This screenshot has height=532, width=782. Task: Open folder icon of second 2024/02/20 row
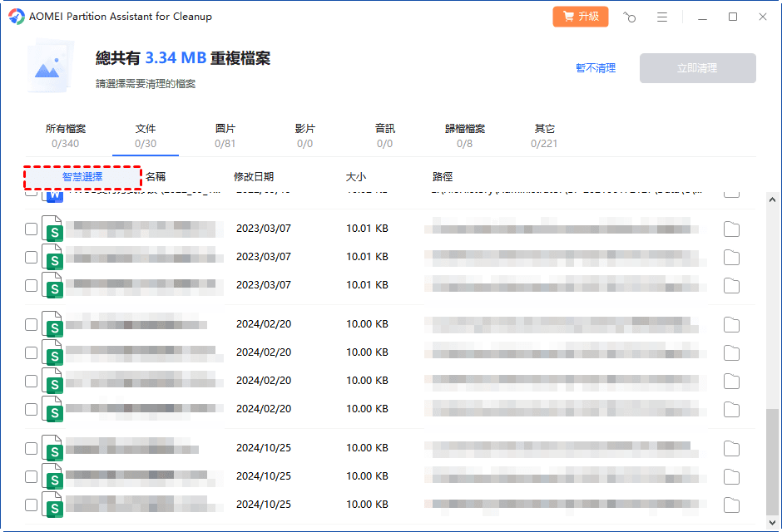(731, 353)
